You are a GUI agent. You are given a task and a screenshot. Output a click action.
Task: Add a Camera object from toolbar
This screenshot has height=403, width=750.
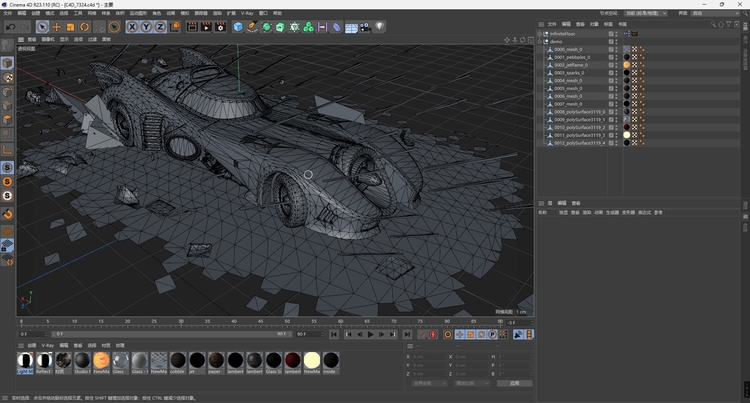[x=365, y=27]
